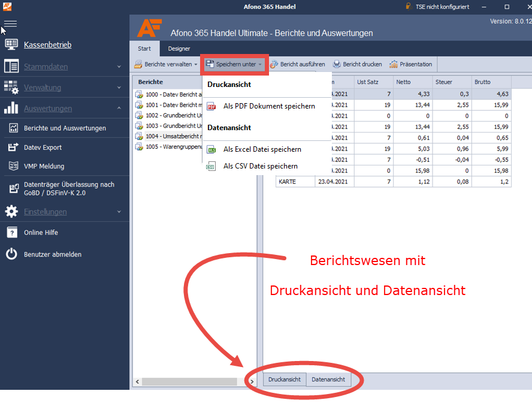Viewport: 532px width, 415px height.
Task: Click the report list scroll right arrow
Action: [252, 382]
